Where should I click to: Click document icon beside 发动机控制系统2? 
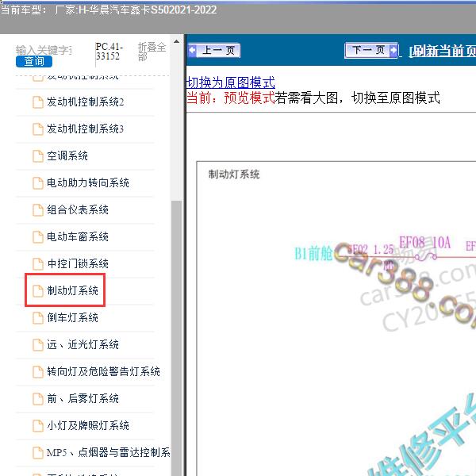point(38,102)
